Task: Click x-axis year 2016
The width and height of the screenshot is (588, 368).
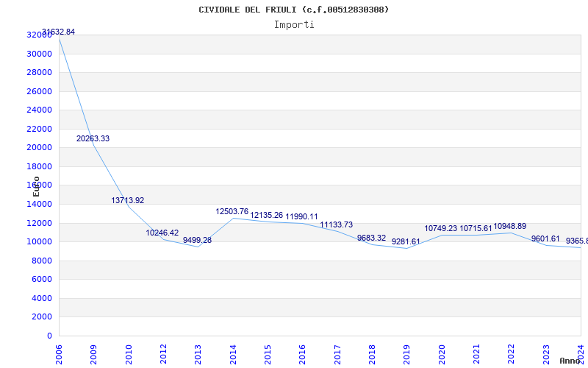Action: pyautogui.click(x=303, y=355)
